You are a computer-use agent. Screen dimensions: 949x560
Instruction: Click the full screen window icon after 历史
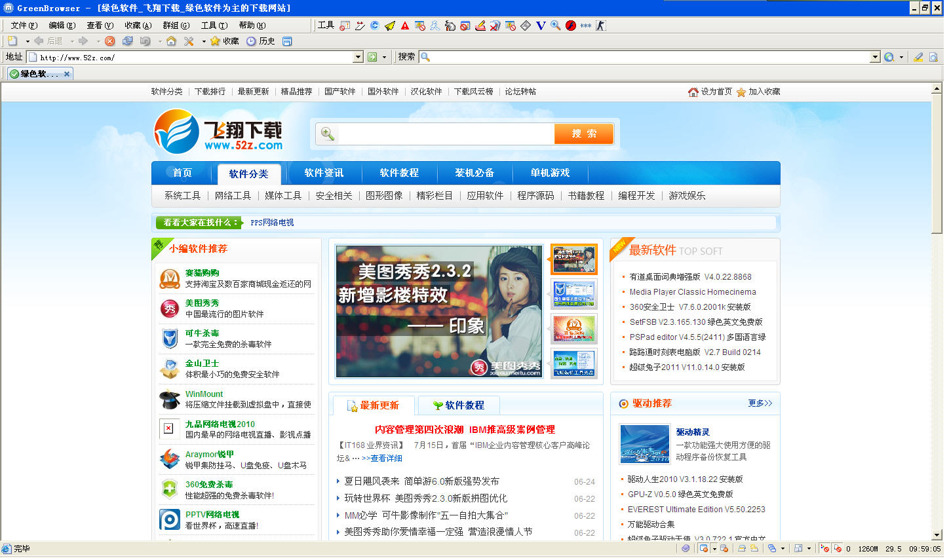pos(287,41)
